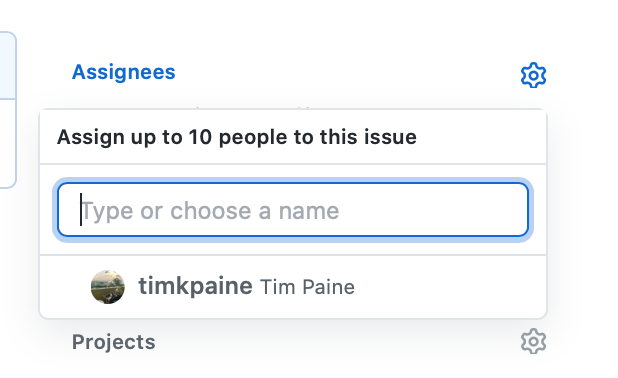Screen dimensions: 618x378
Task: Click placeholder text in name filter box
Action: pos(210,211)
